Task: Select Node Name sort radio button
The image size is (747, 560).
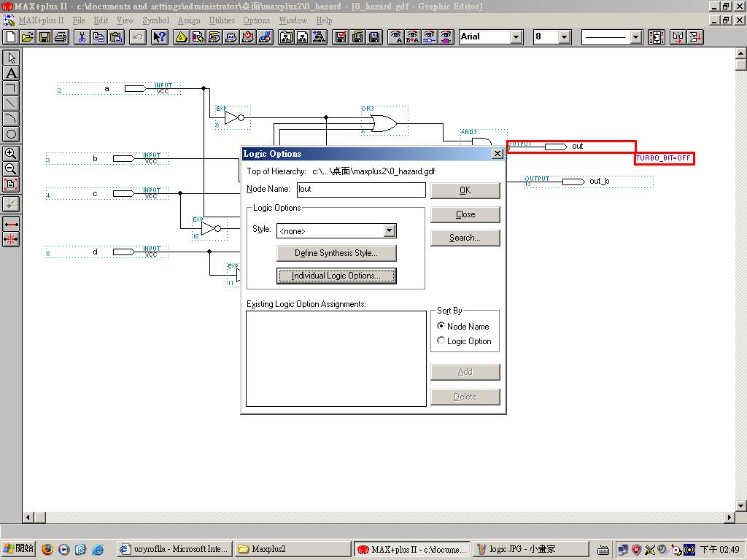Action: click(441, 326)
